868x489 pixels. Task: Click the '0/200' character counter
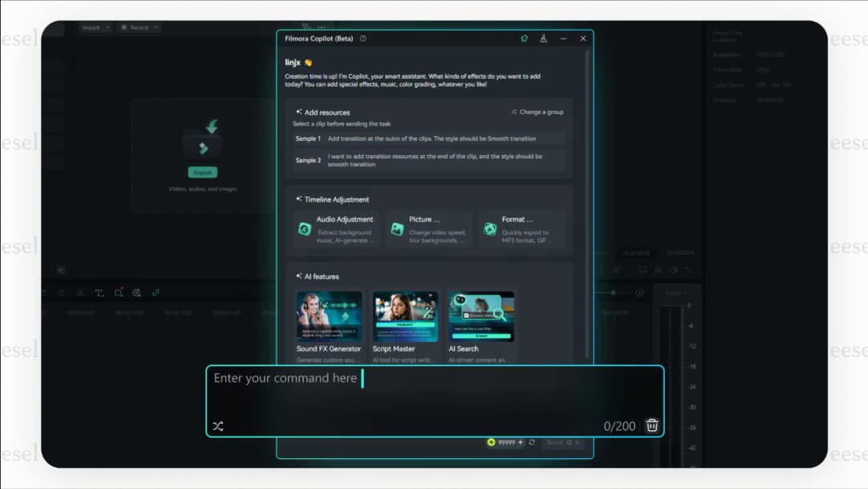[x=620, y=426]
